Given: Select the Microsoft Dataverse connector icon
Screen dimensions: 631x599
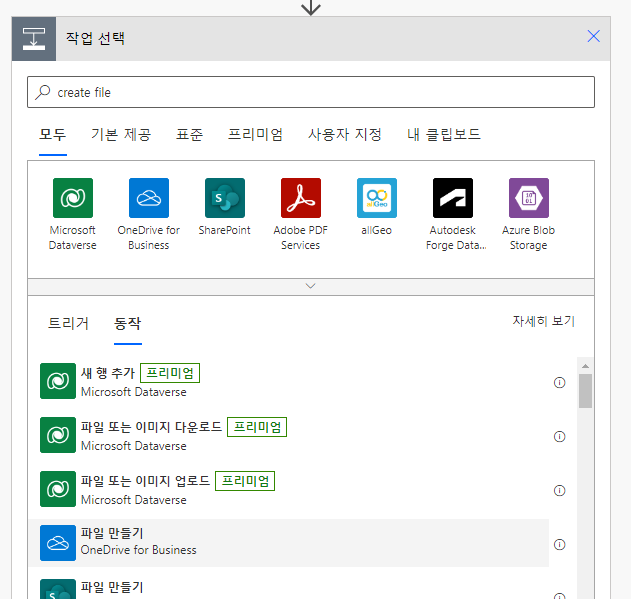Looking at the screenshot, I should pos(73,198).
